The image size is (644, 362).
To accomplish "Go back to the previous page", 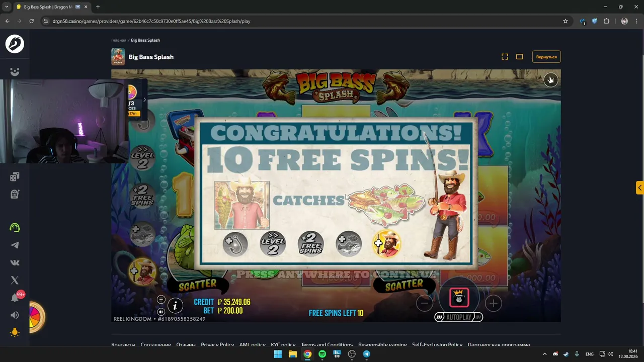I will click(7, 21).
